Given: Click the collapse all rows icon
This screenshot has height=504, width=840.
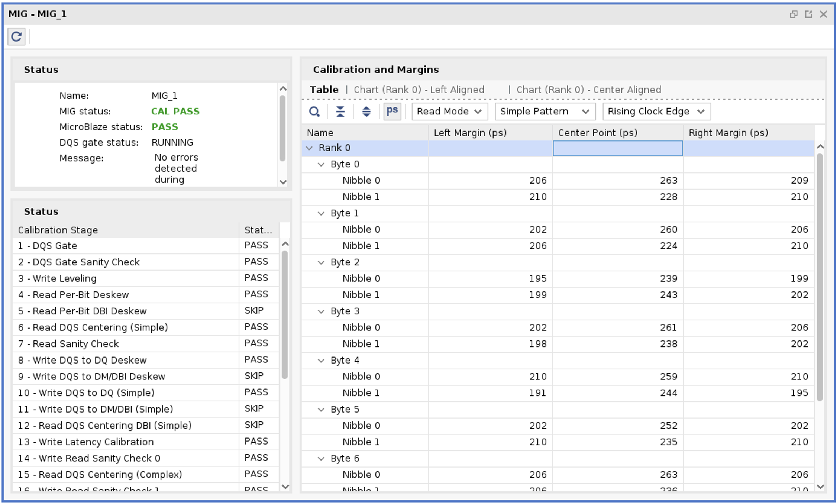Looking at the screenshot, I should (340, 111).
